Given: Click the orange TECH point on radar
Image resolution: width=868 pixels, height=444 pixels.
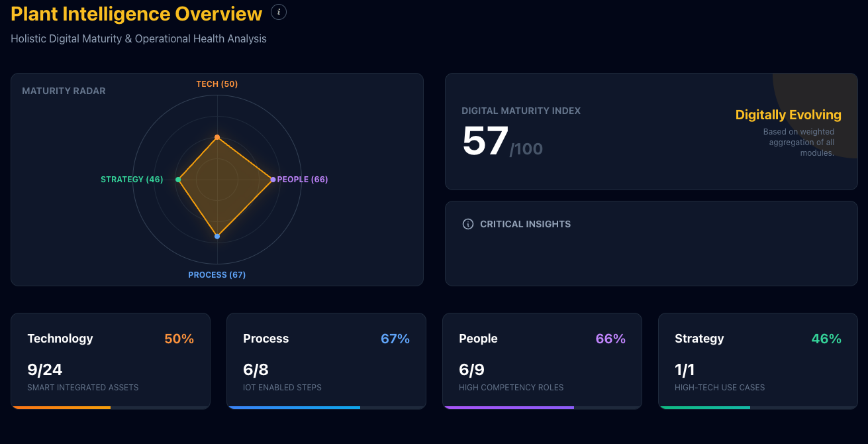Looking at the screenshot, I should tap(217, 137).
